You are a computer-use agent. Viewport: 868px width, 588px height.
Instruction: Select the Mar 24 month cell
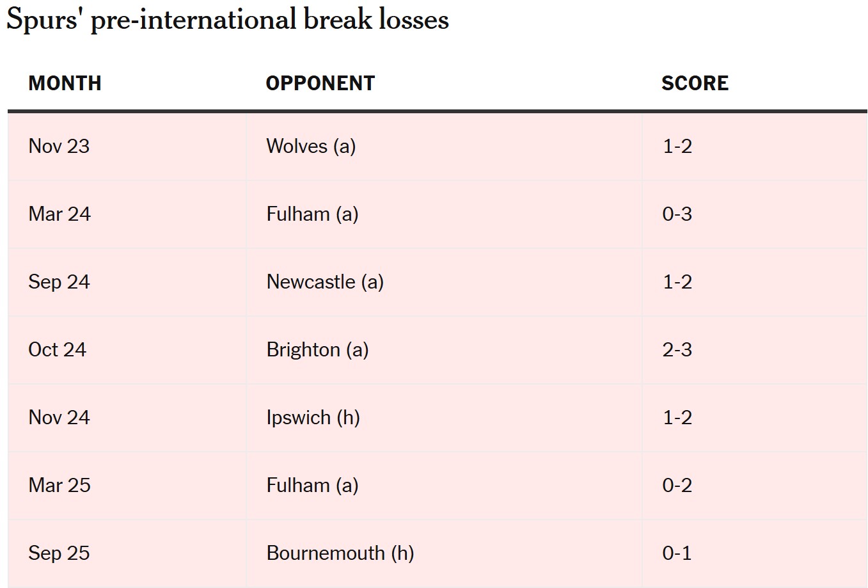point(59,214)
